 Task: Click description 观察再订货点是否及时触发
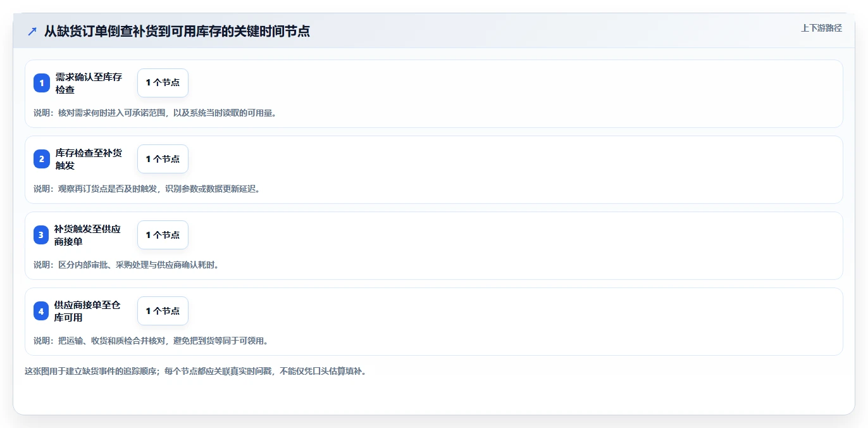(109, 189)
